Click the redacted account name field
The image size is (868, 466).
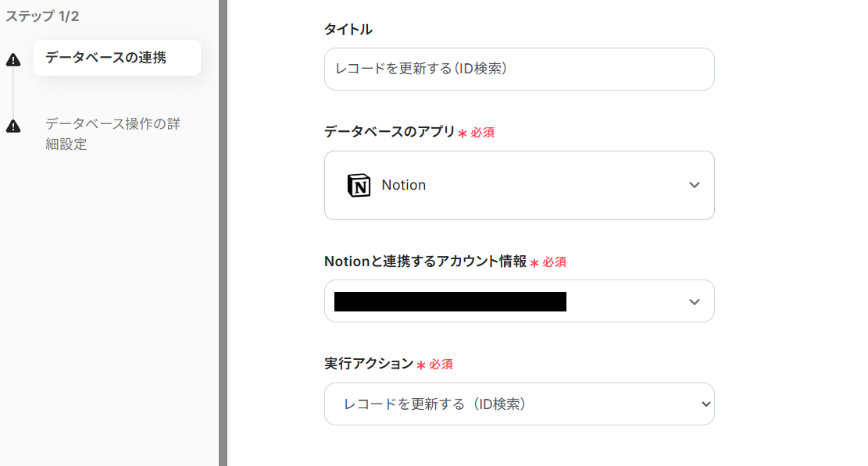pos(450,301)
